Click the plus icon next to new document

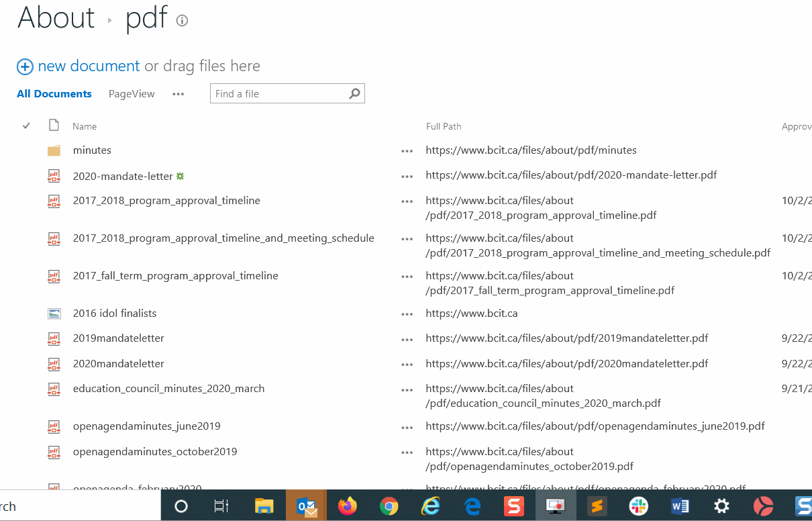click(25, 66)
